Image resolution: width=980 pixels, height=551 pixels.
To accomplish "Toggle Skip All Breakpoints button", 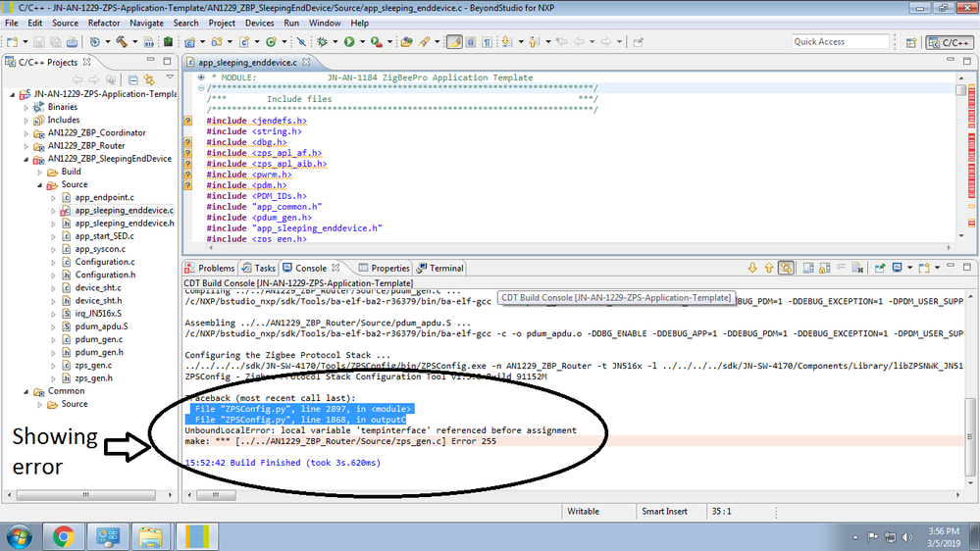I will (x=301, y=42).
